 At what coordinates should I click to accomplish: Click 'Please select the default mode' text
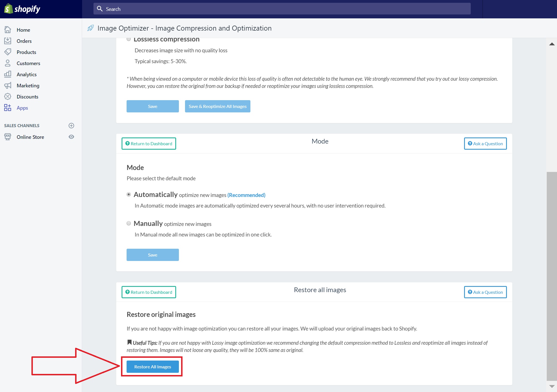pos(161,178)
